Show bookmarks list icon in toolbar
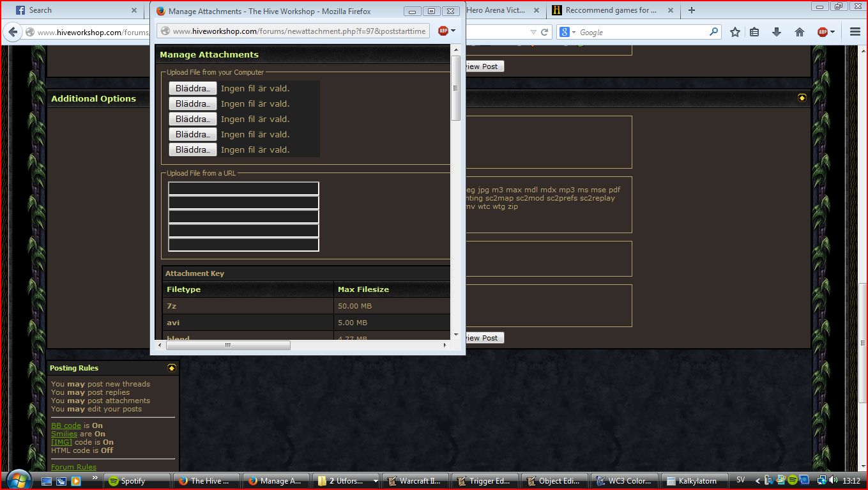The height and width of the screenshot is (490, 868). pyautogui.click(x=754, y=32)
